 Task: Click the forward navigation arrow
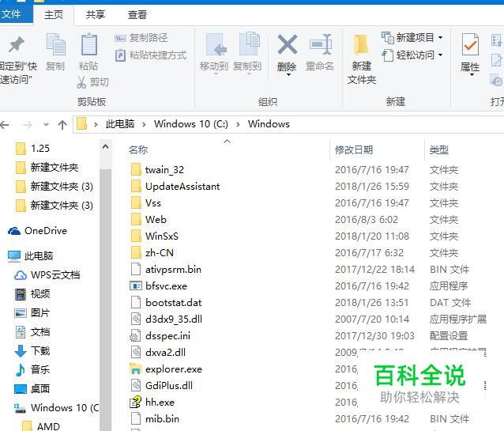pos(28,125)
